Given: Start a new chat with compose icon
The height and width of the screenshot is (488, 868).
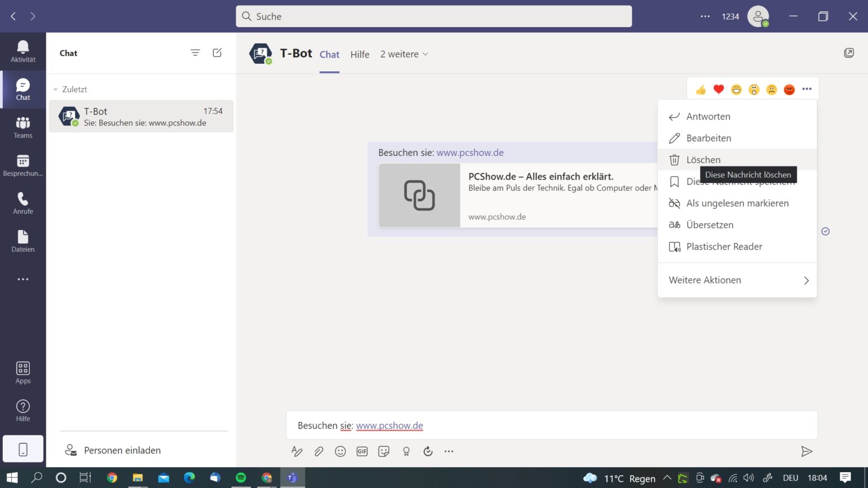Looking at the screenshot, I should click(x=217, y=52).
